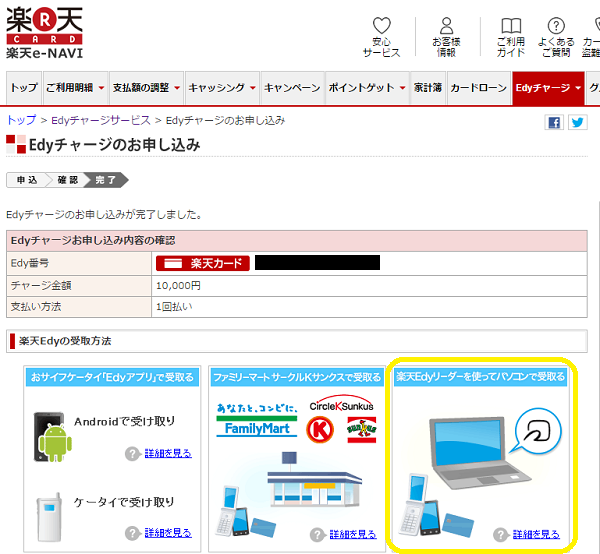Click the red 楽天カード badge
Screen dimensions: 600x554
pyautogui.click(x=203, y=263)
